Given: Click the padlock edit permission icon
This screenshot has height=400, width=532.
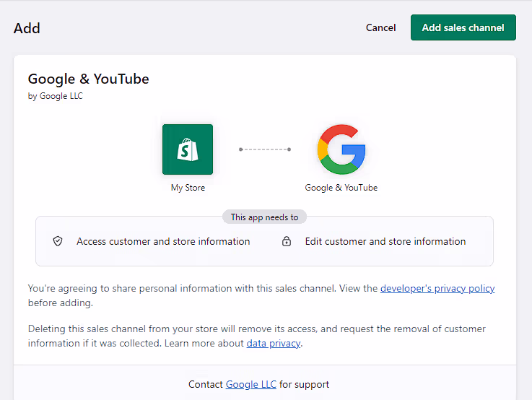Looking at the screenshot, I should pyautogui.click(x=287, y=241).
